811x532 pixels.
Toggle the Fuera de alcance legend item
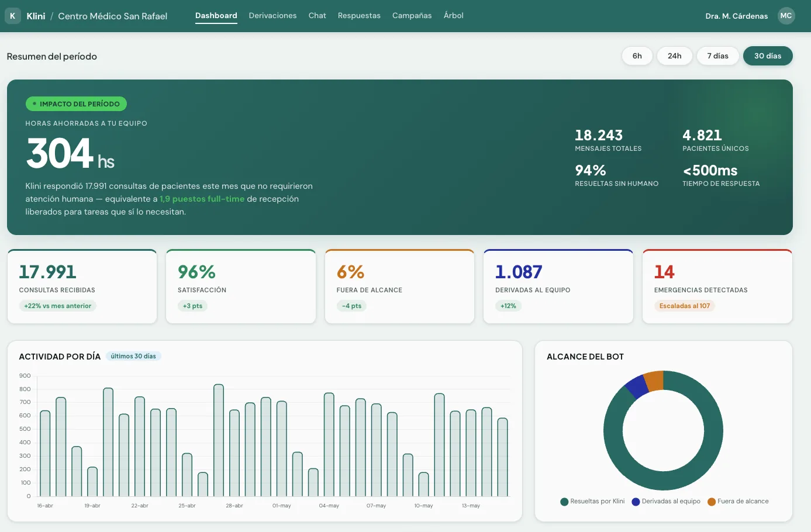pos(738,502)
